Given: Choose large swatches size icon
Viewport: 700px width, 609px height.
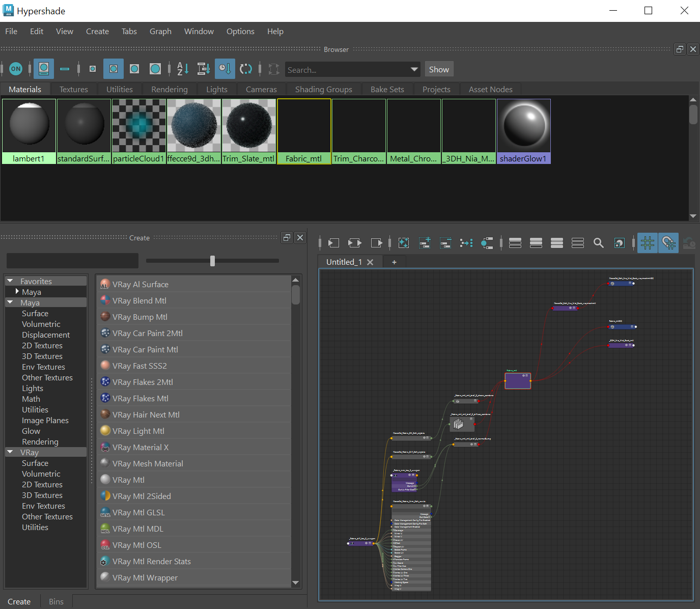Looking at the screenshot, I should [134, 69].
